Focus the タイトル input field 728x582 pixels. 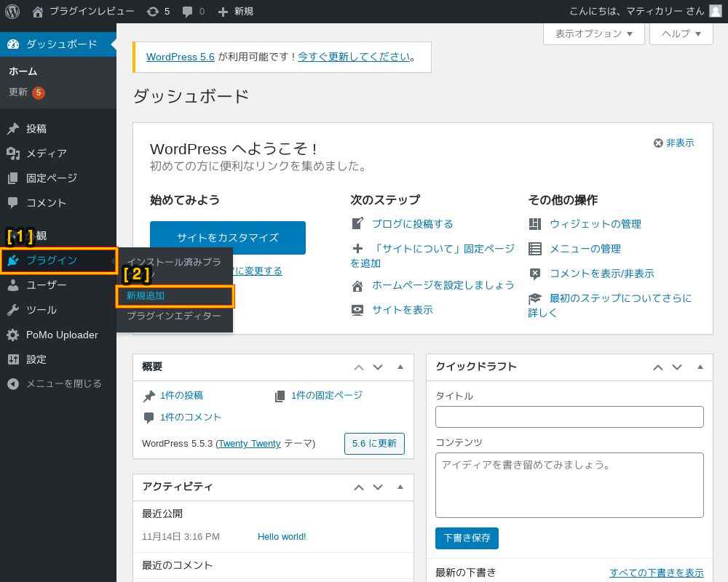click(569, 417)
